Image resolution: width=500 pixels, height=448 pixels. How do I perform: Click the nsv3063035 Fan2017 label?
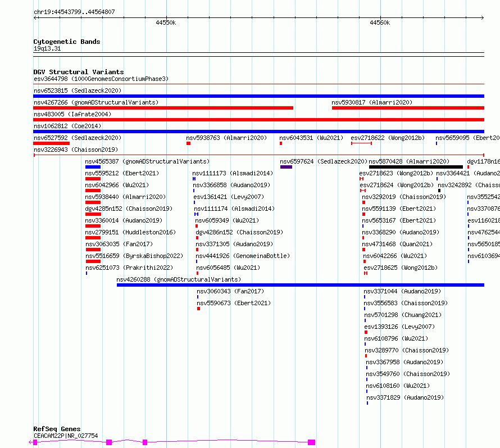119,244
